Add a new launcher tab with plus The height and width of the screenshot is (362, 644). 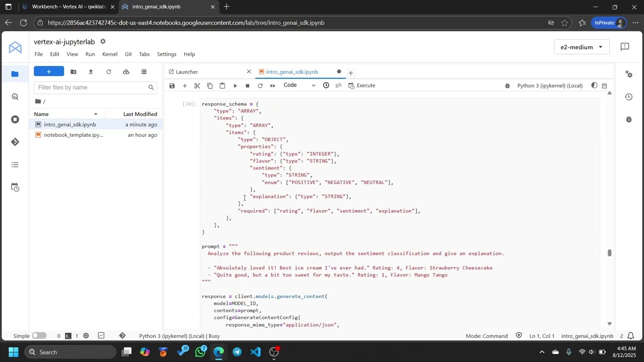click(x=351, y=73)
